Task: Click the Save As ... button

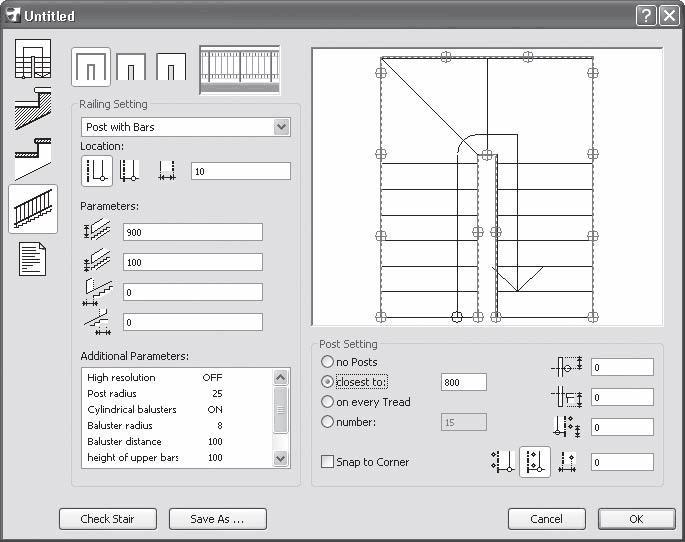Action: [x=218, y=519]
